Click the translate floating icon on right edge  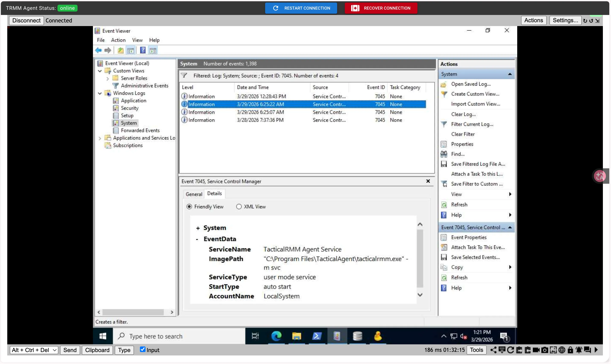coord(600,176)
